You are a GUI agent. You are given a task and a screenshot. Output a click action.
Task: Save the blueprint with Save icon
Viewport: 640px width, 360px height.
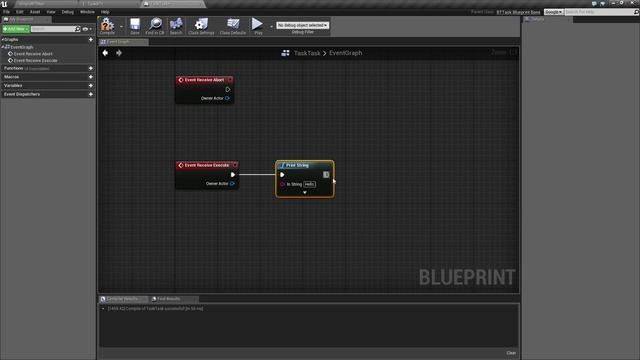[135, 26]
